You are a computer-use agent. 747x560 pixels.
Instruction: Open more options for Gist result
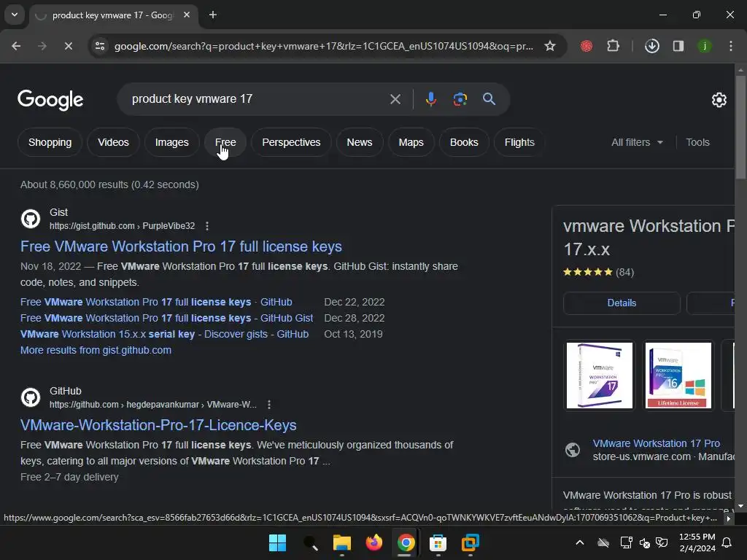[x=206, y=226]
